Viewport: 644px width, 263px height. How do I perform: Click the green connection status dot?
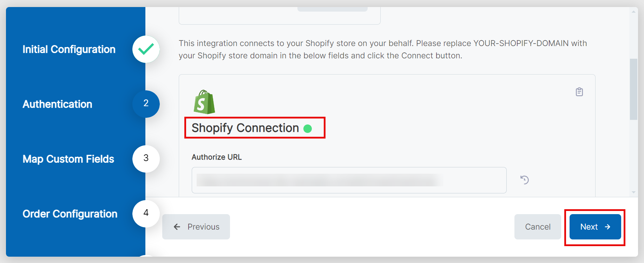[308, 129]
